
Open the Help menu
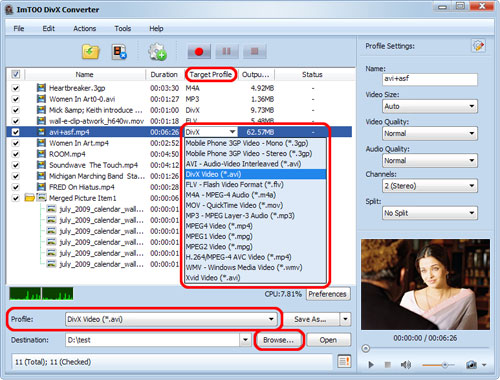[x=156, y=29]
